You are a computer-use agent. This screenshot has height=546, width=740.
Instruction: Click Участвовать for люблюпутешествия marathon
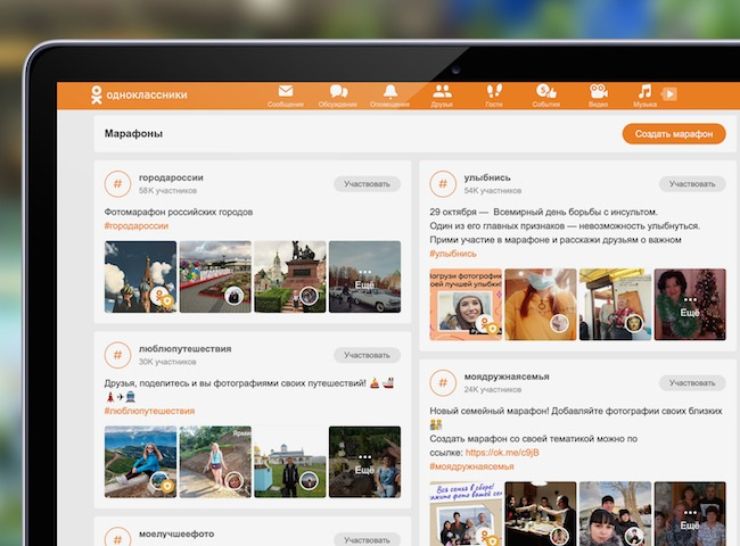tap(367, 355)
